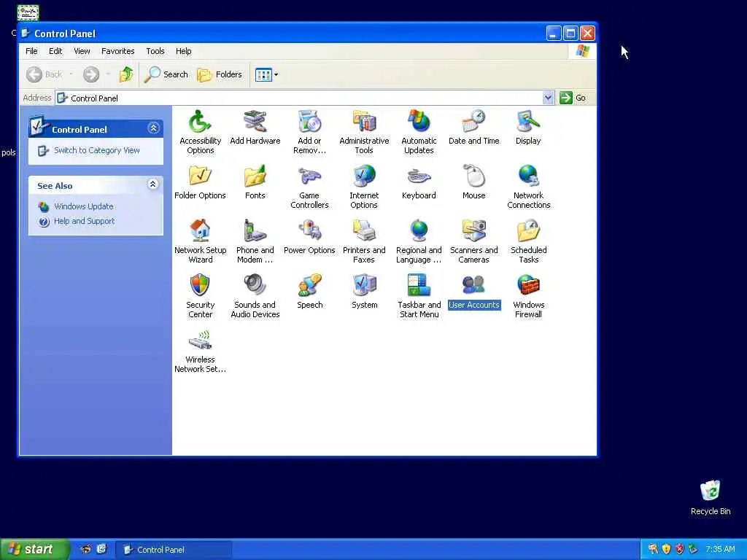The image size is (747, 560).
Task: Click the taskbar clock showing 7:35 AM
Action: click(x=720, y=549)
